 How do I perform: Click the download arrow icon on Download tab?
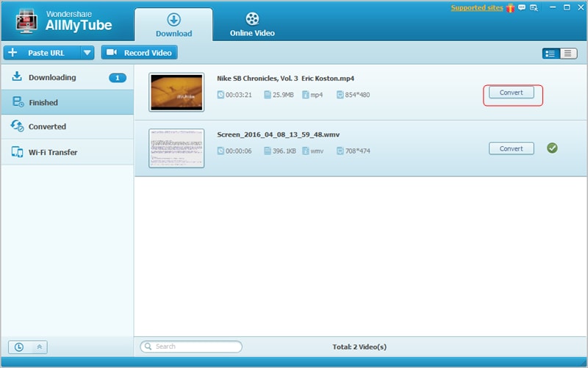(173, 20)
